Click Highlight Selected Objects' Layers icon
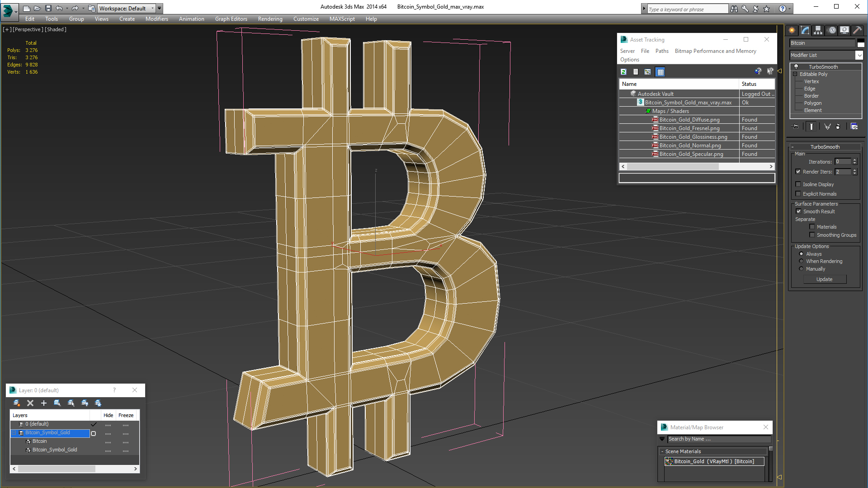Image resolution: width=868 pixels, height=488 pixels. tap(71, 403)
